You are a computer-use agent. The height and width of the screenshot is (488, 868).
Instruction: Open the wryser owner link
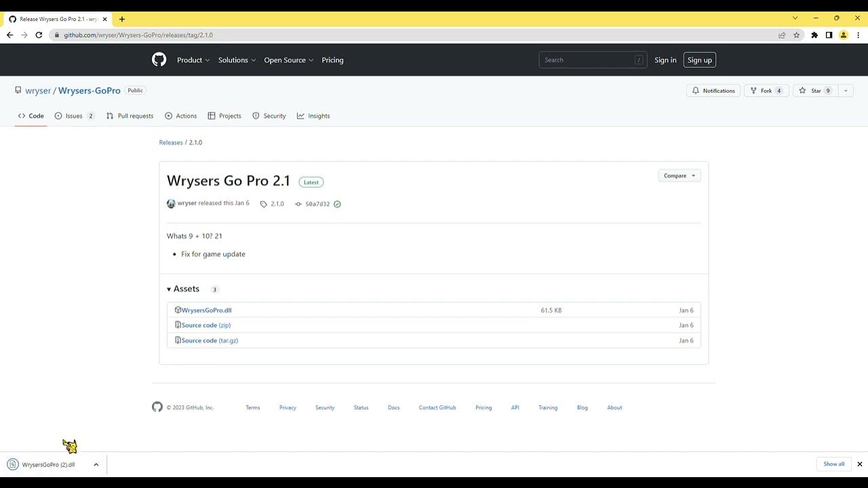(x=38, y=90)
